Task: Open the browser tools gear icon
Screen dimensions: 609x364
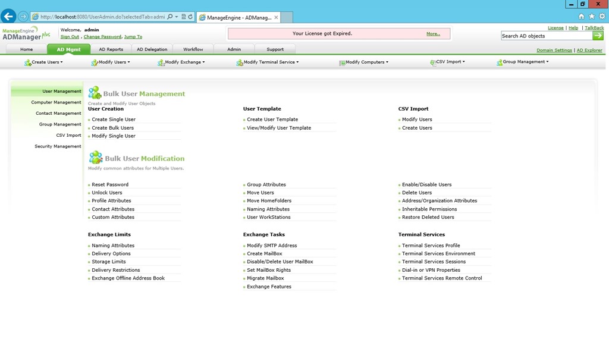Action: pyautogui.click(x=602, y=16)
